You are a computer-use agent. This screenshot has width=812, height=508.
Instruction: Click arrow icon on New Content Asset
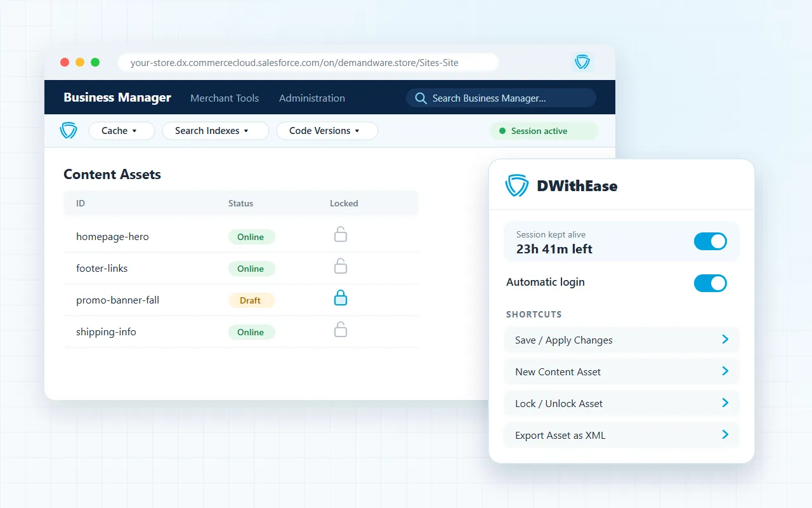point(725,371)
